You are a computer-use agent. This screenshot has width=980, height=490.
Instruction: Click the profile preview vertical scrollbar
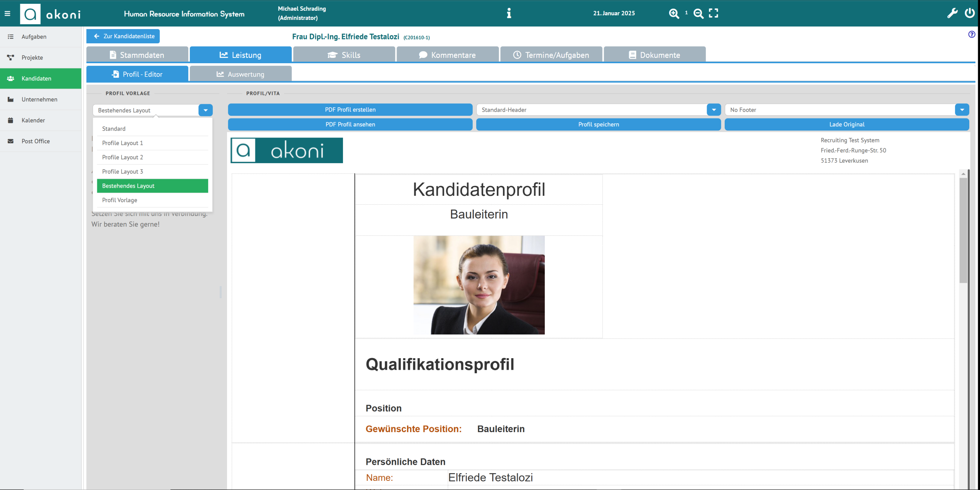pyautogui.click(x=963, y=230)
